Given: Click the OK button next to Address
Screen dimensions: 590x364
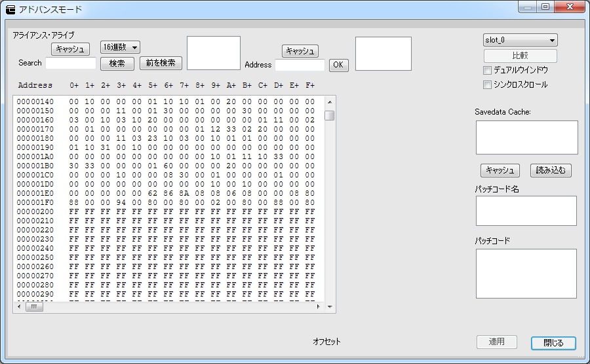Looking at the screenshot, I should pyautogui.click(x=338, y=65).
